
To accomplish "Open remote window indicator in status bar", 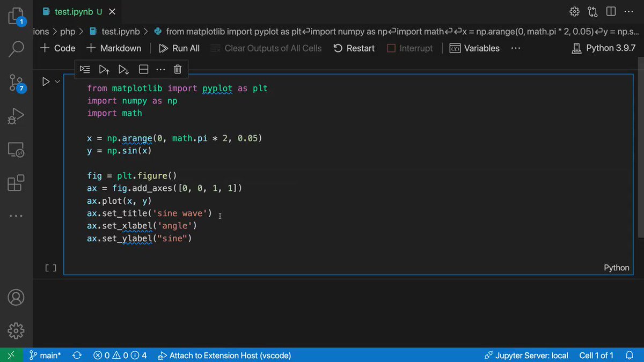I will pos(11,355).
